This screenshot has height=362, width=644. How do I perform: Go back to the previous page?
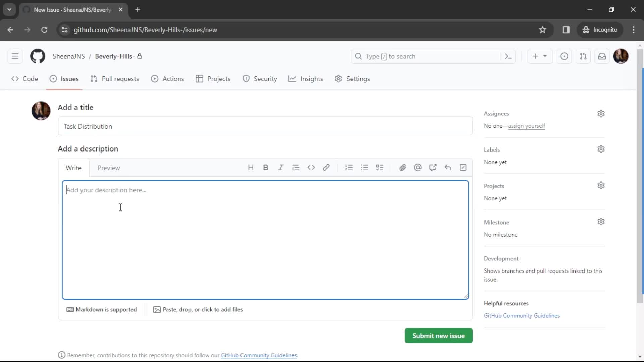click(x=11, y=30)
